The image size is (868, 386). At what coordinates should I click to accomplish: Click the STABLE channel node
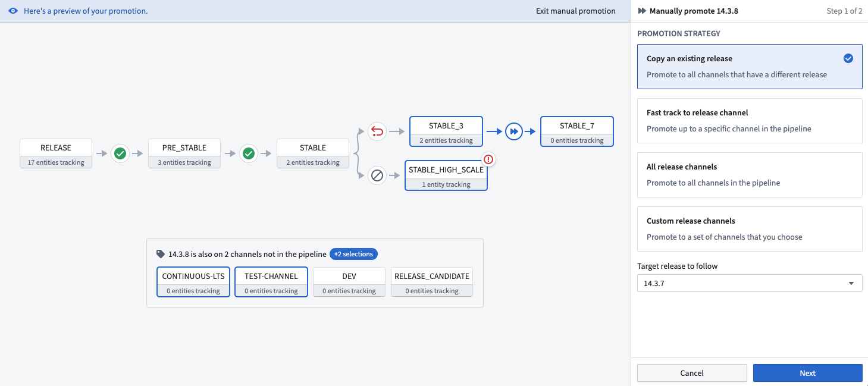[x=313, y=153]
